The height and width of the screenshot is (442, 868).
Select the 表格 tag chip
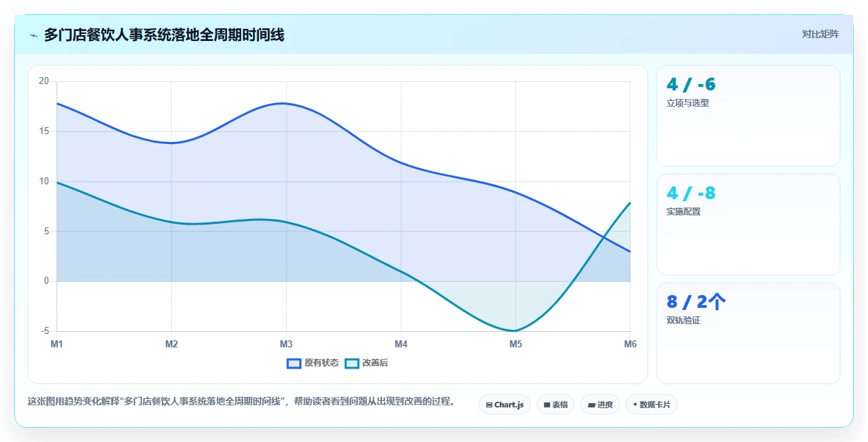point(556,405)
